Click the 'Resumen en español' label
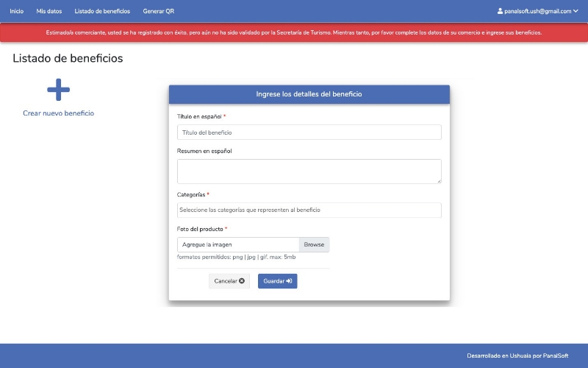This screenshot has height=368, width=588. 204,151
